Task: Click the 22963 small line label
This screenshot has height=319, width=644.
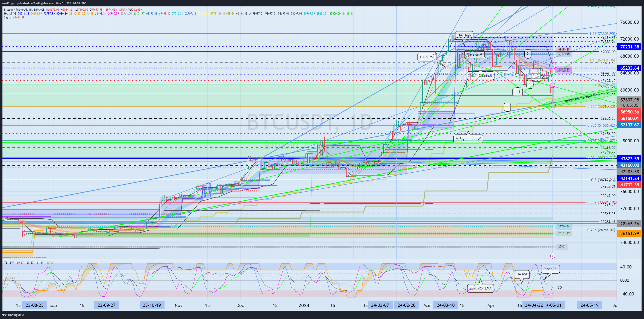Action: [x=562, y=247]
